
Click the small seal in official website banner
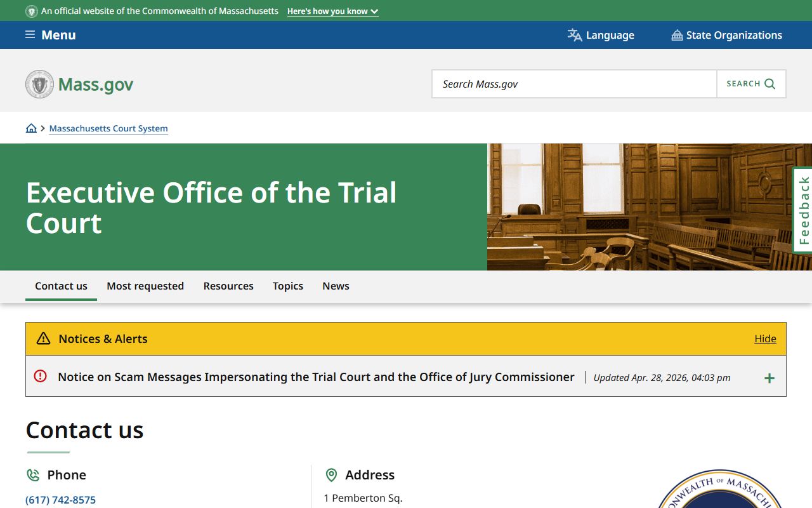(x=31, y=11)
